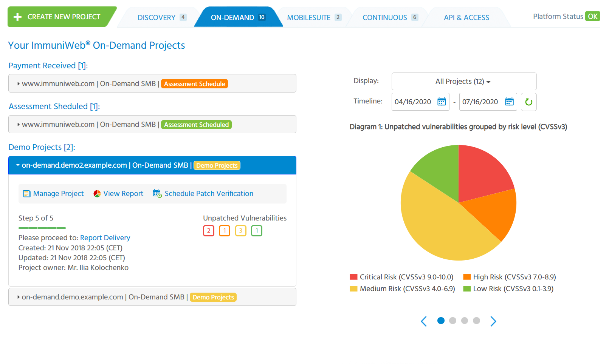The width and height of the screenshot is (609, 364).
Task: Click the orange high vulnerabilities count 1
Action: [225, 231]
